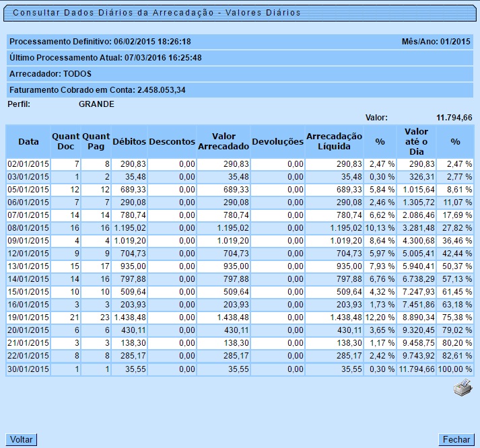Click the Descontos column header
The height and width of the screenshot is (448, 480).
[172, 142]
